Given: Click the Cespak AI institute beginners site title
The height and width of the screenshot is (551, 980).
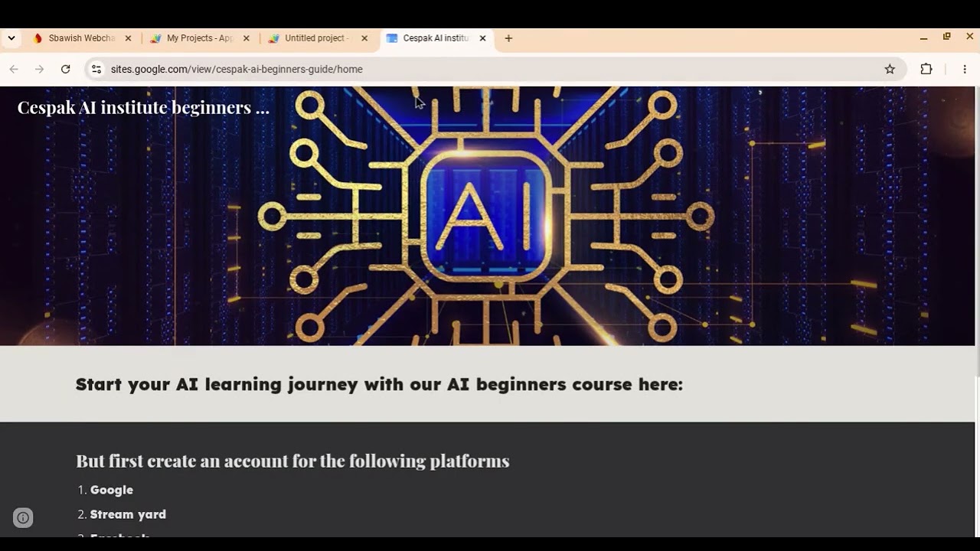Looking at the screenshot, I should pyautogui.click(x=143, y=108).
